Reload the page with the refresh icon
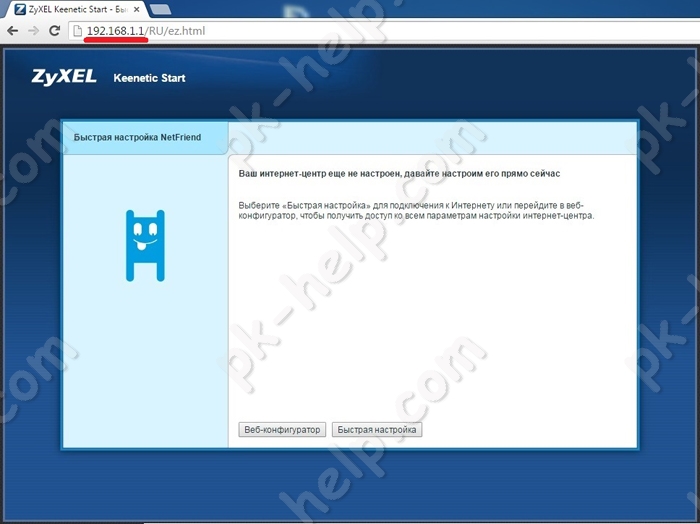This screenshot has height=524, width=700. [x=54, y=31]
